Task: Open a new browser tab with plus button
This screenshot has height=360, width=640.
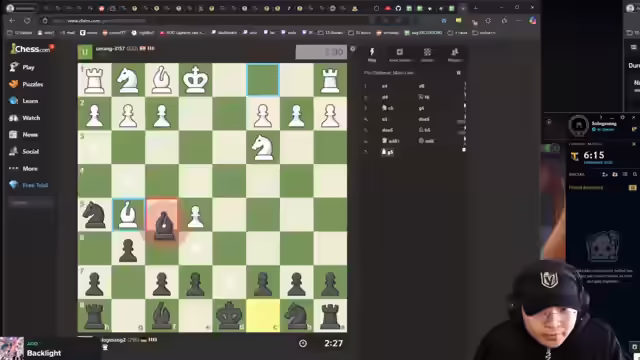Action: [476, 8]
